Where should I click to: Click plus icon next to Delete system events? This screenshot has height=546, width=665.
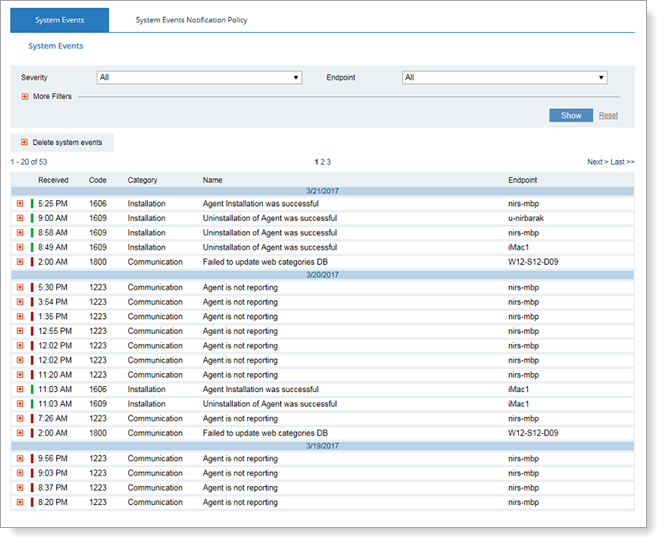pos(24,142)
